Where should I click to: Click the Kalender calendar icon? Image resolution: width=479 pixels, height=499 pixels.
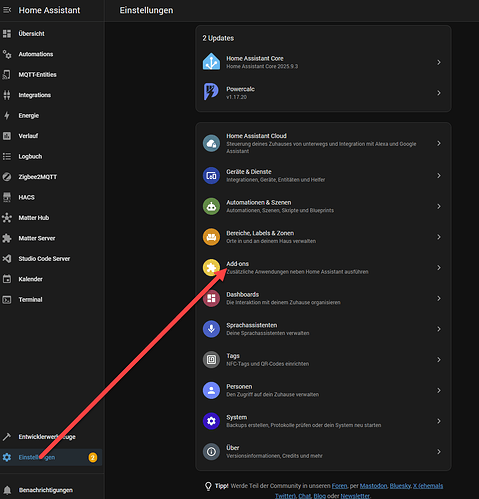[7, 279]
